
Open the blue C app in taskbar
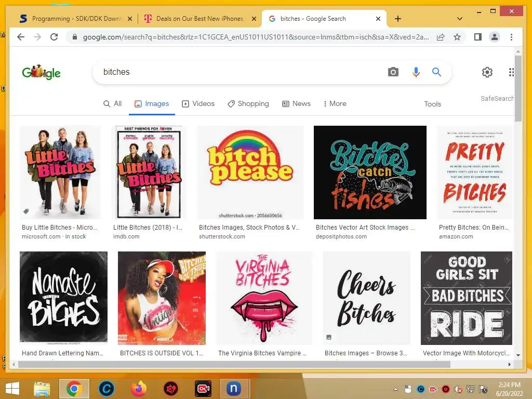[106, 389]
